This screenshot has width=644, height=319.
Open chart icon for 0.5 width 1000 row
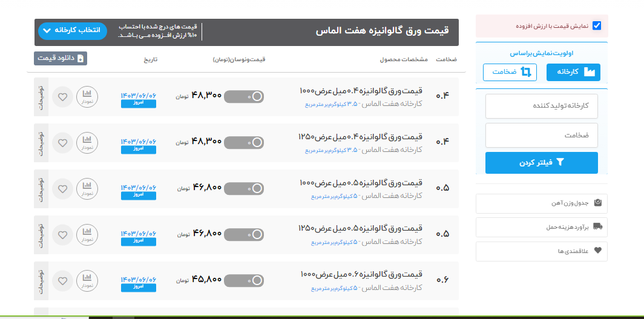tap(87, 189)
